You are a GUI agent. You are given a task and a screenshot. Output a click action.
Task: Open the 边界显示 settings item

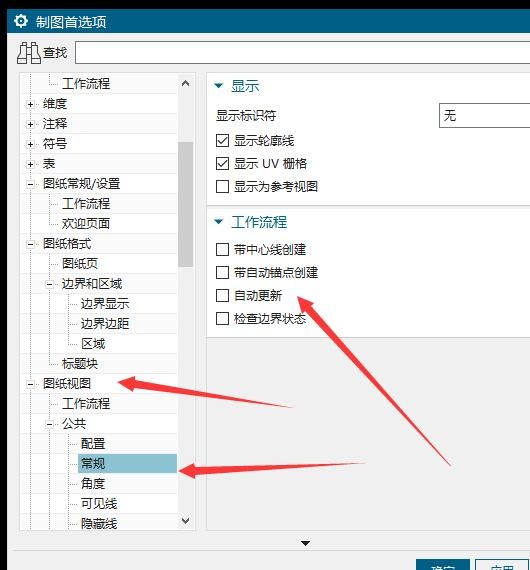pos(105,304)
